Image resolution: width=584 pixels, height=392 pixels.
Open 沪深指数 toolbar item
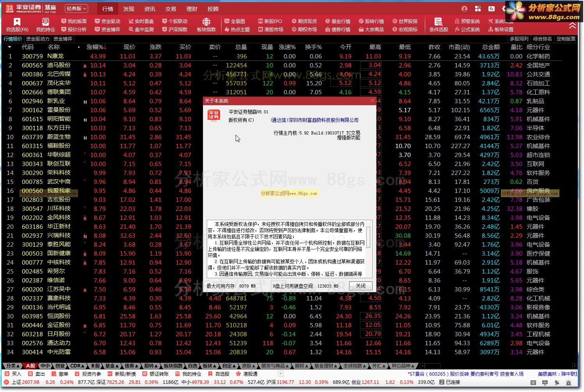pyautogui.click(x=174, y=29)
